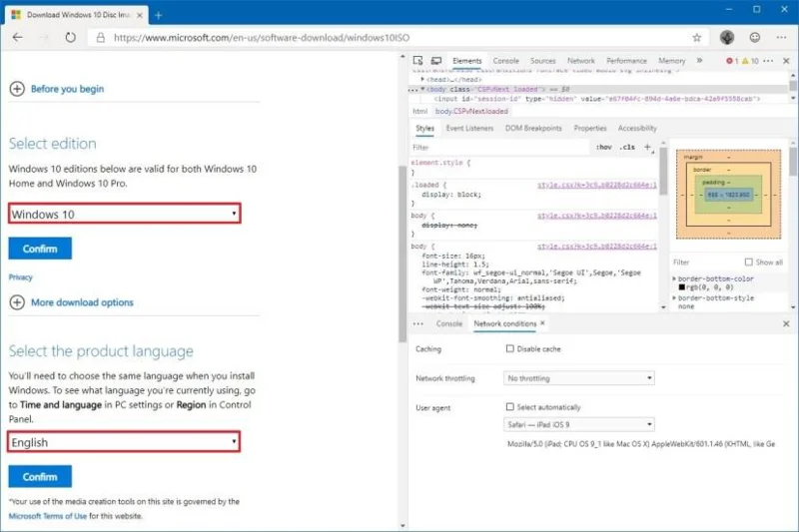
Task: Go back using the browser back arrow
Action: click(17, 37)
